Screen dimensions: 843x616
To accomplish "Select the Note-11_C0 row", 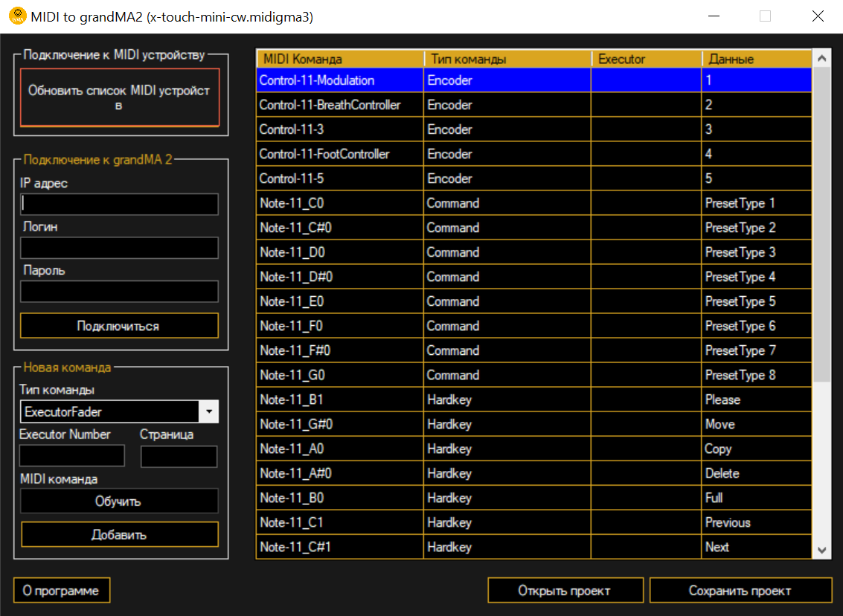I will [x=534, y=203].
